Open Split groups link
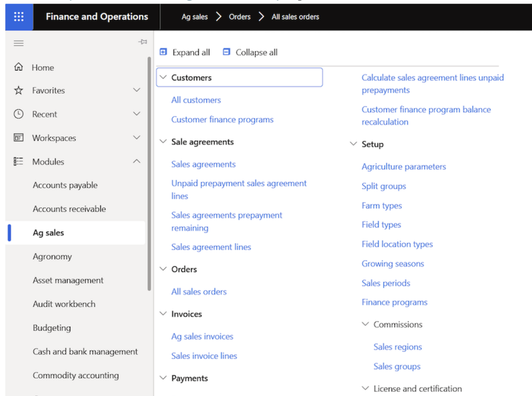Viewport: 532px width, 396px height. pos(384,186)
